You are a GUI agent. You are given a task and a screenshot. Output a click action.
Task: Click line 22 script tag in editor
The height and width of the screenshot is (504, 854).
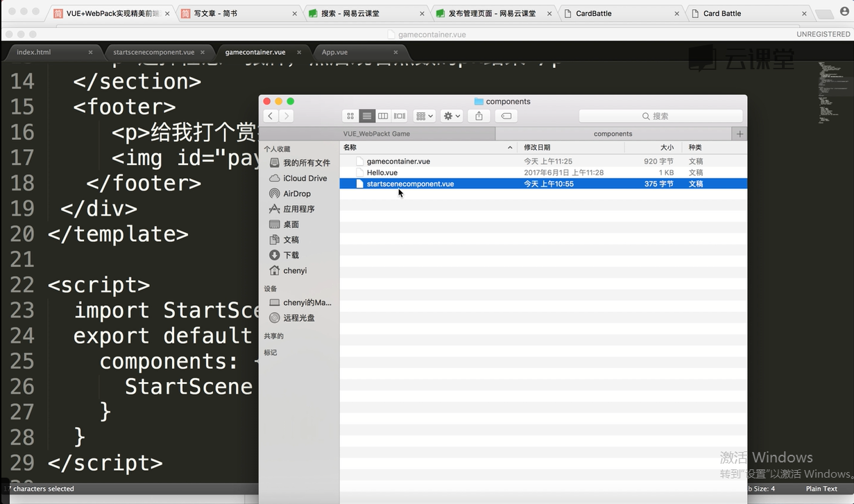coord(99,285)
